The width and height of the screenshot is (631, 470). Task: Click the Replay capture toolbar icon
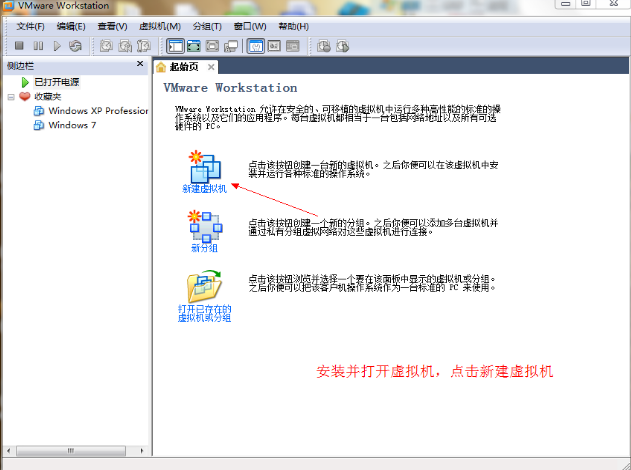[x=342, y=46]
